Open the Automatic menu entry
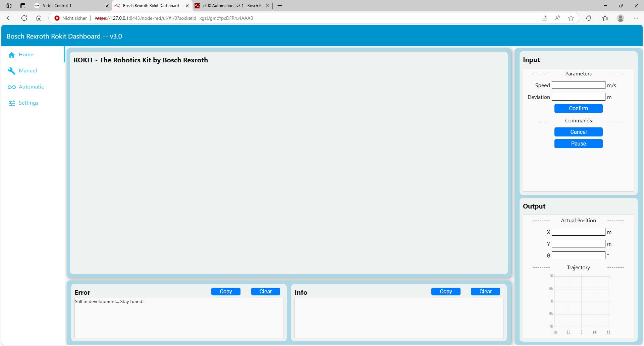This screenshot has width=644, height=346. pyautogui.click(x=33, y=87)
